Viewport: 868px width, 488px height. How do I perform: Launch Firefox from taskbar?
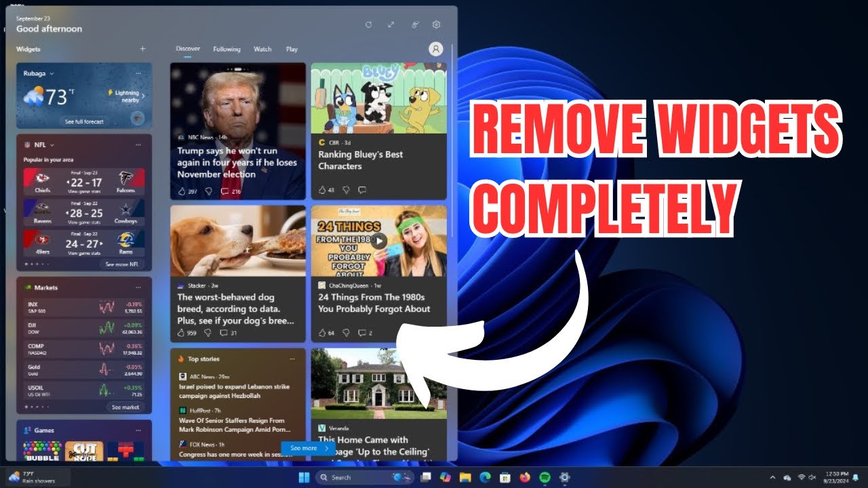[x=525, y=477]
